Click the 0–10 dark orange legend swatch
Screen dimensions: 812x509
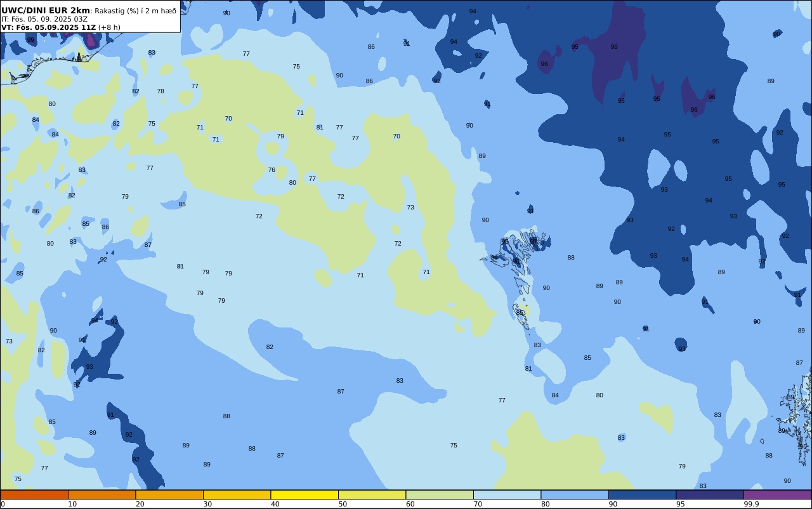34,494
